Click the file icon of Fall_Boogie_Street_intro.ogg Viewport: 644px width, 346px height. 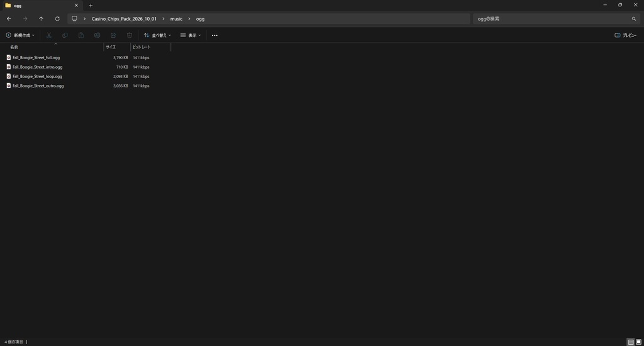(9, 67)
